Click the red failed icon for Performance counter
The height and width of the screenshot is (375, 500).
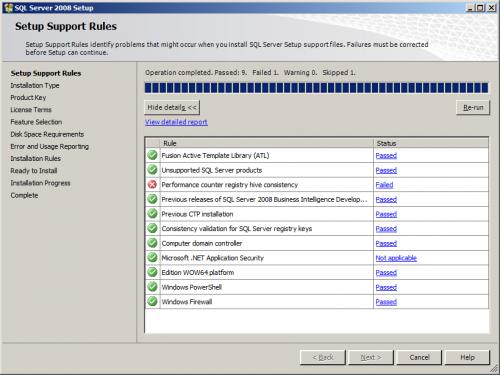[x=152, y=184]
